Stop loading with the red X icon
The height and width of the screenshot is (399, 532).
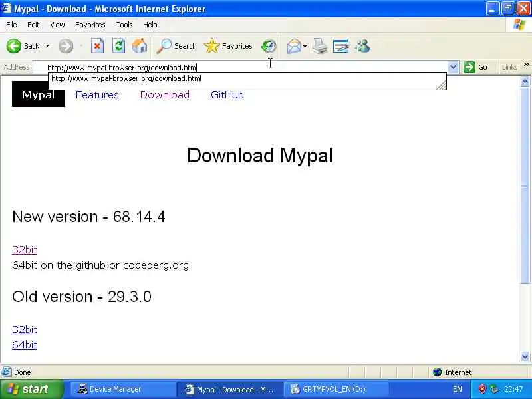[x=97, y=46]
